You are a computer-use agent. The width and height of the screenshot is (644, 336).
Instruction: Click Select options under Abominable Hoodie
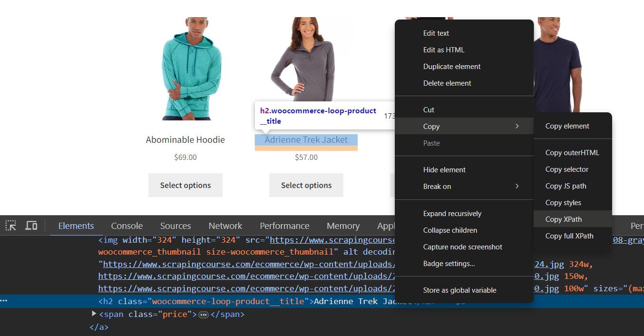tap(185, 185)
